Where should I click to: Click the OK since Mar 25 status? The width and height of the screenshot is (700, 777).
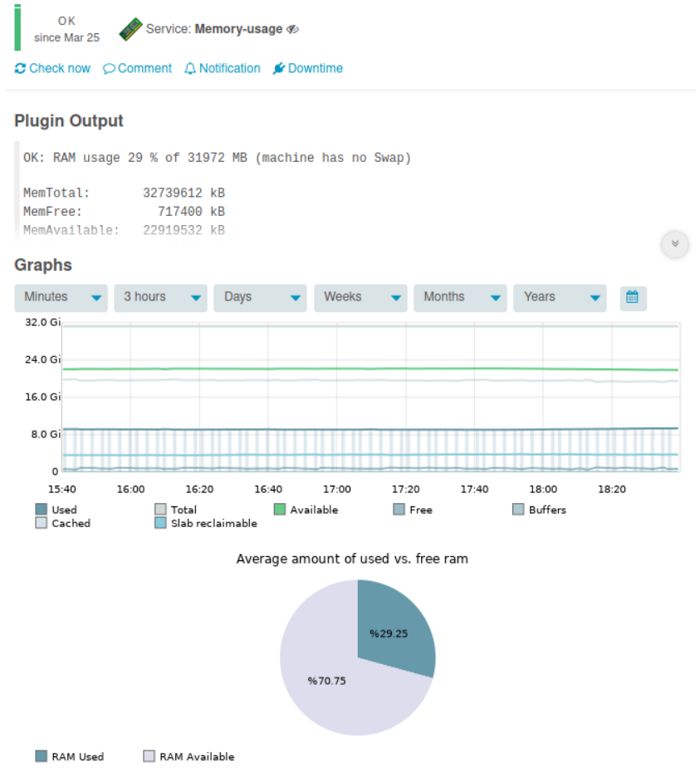point(66,29)
